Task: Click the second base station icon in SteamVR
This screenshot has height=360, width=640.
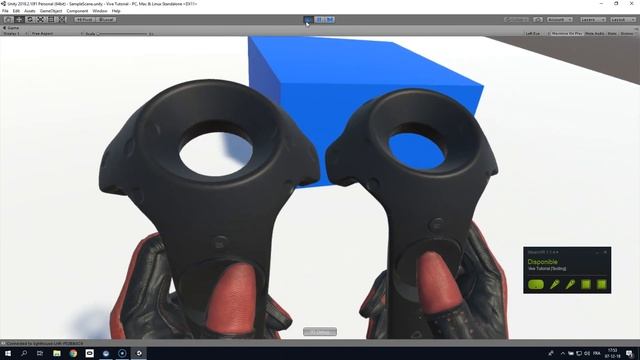Action: click(x=601, y=284)
